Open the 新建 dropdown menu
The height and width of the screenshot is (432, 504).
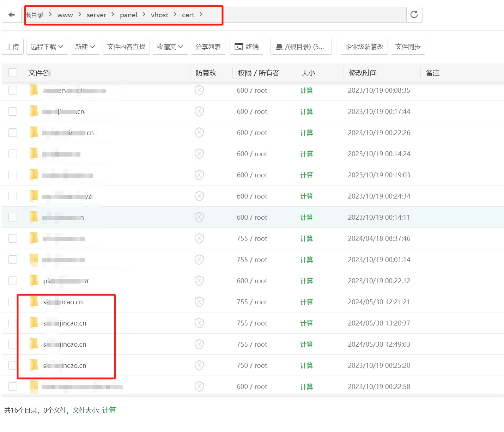click(85, 47)
